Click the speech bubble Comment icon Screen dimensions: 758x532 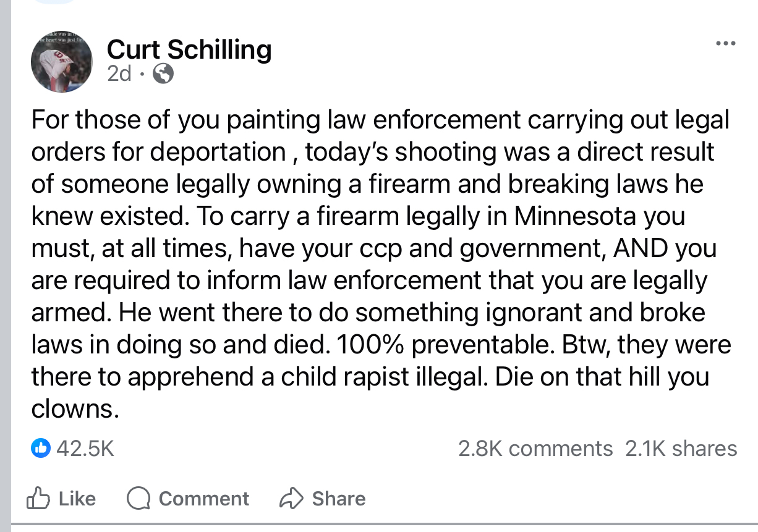(x=139, y=499)
